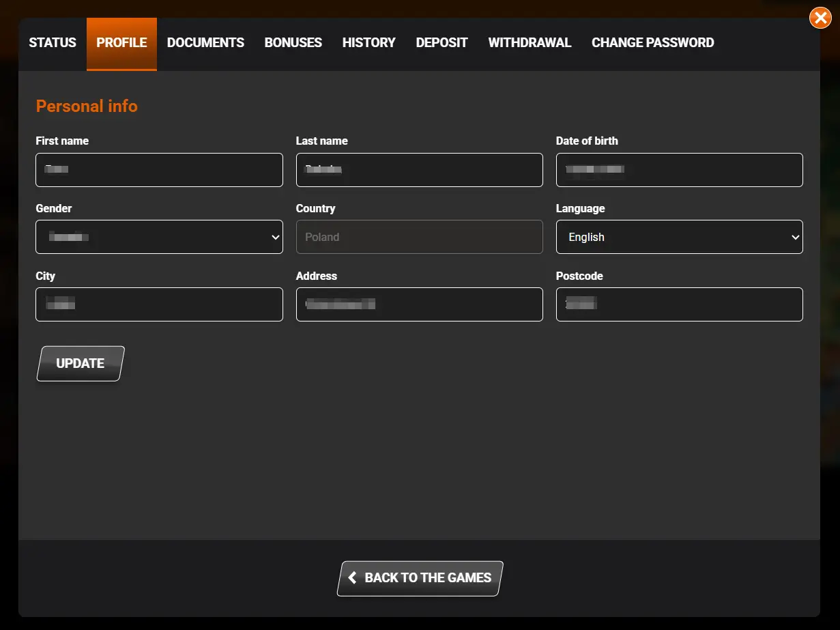Focus the Address input field
Viewport: 840px width, 630px height.
[x=420, y=304]
